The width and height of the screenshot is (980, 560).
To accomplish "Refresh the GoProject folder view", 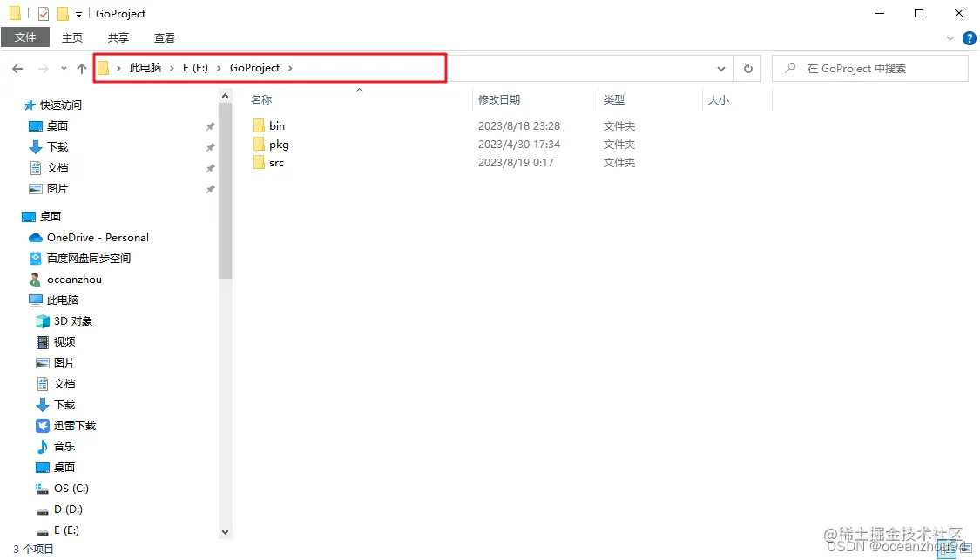I will tap(748, 69).
